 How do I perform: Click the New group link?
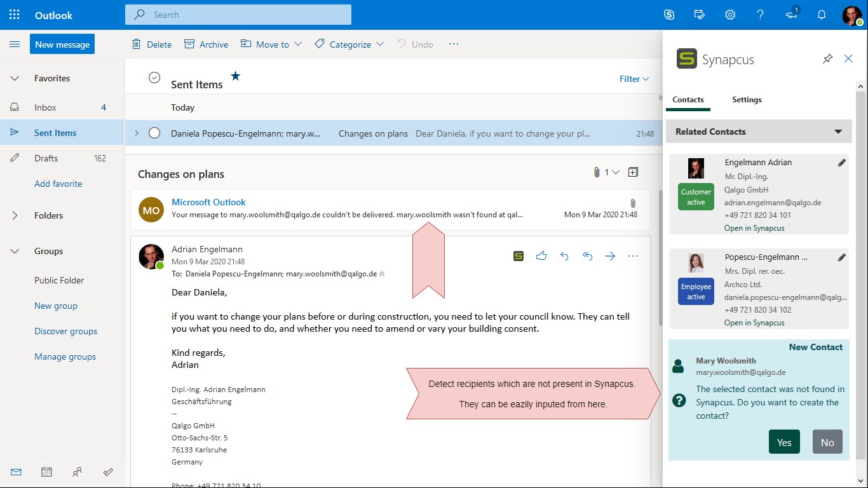[56, 306]
